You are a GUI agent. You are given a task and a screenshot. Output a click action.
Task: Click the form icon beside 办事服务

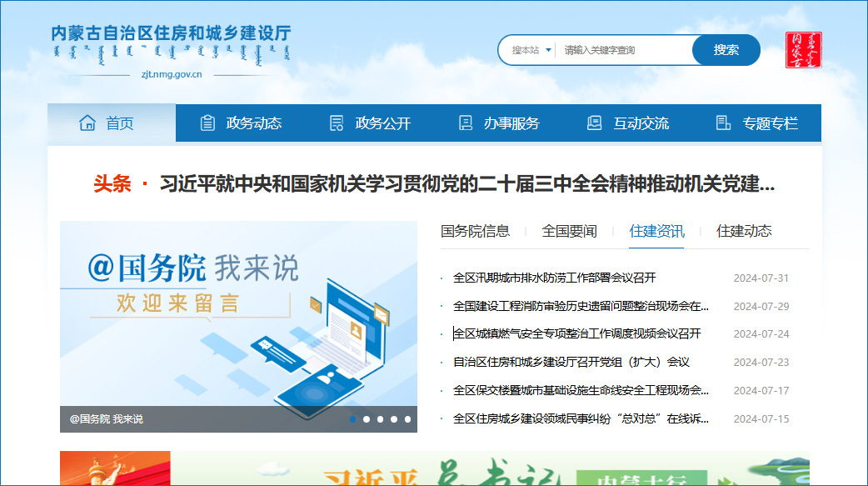tap(466, 123)
